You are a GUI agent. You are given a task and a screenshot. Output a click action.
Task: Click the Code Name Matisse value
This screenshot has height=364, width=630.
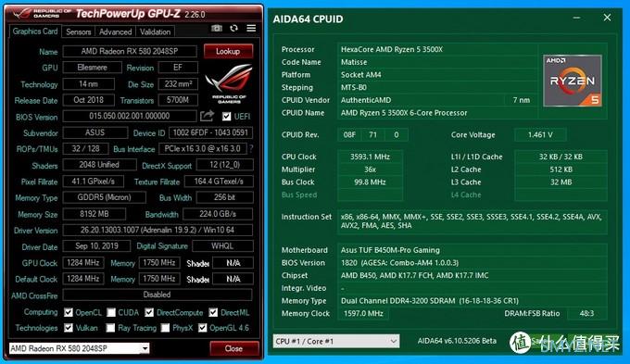(354, 62)
